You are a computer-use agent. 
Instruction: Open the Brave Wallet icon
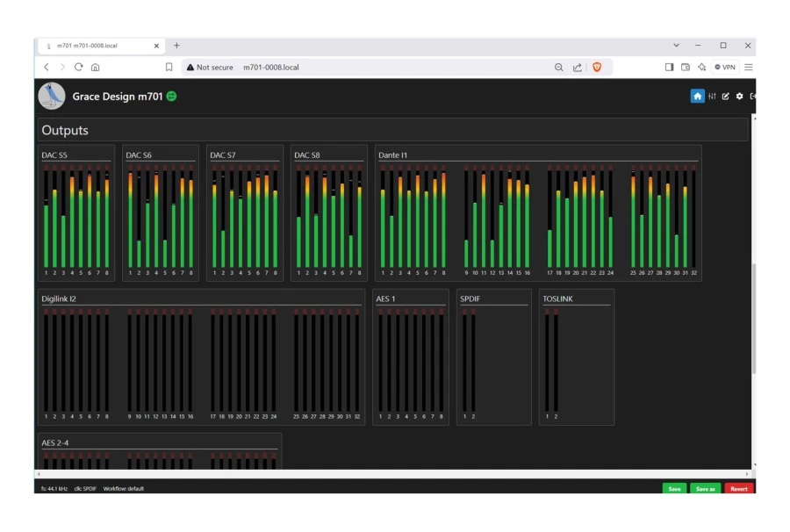tap(686, 67)
